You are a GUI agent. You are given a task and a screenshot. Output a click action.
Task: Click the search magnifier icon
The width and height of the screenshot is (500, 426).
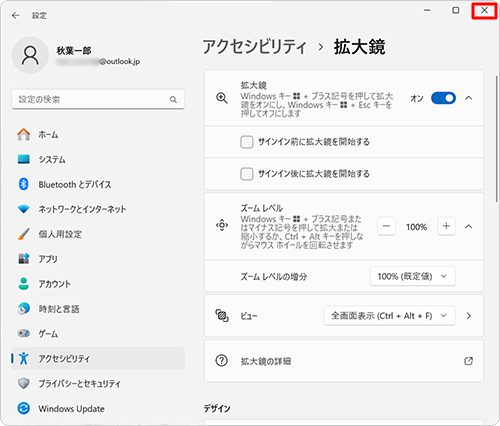(x=173, y=99)
